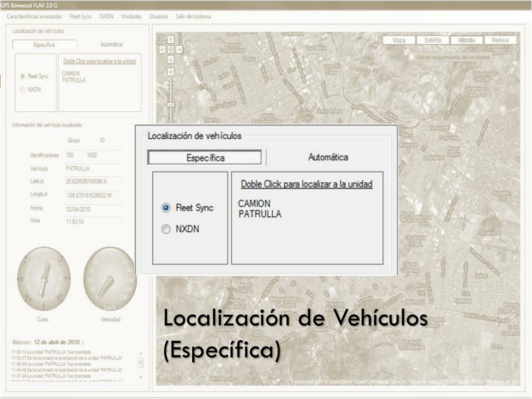Click the Longitud field value
Image resolution: width=532 pixels, height=399 pixels.
pyautogui.click(x=93, y=195)
